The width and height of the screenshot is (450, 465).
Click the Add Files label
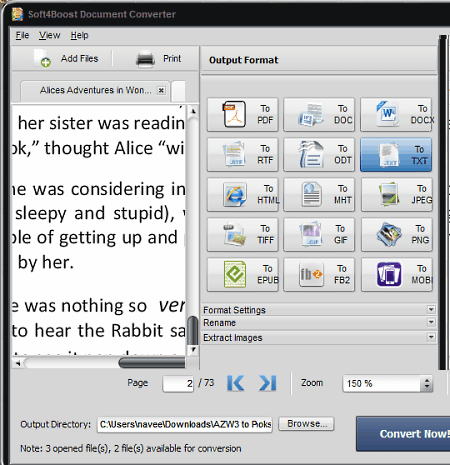tap(79, 59)
